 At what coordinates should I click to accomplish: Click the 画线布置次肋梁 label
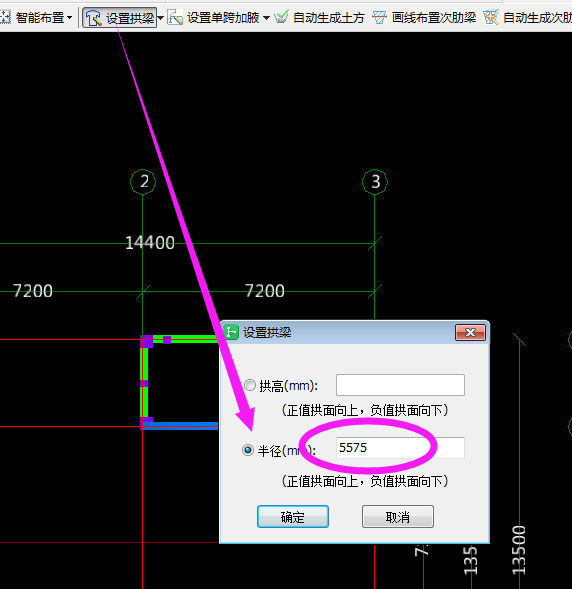[x=434, y=18]
